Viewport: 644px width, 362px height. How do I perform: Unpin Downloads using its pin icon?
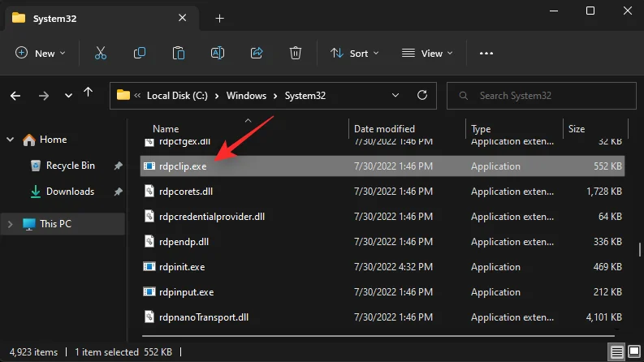118,192
